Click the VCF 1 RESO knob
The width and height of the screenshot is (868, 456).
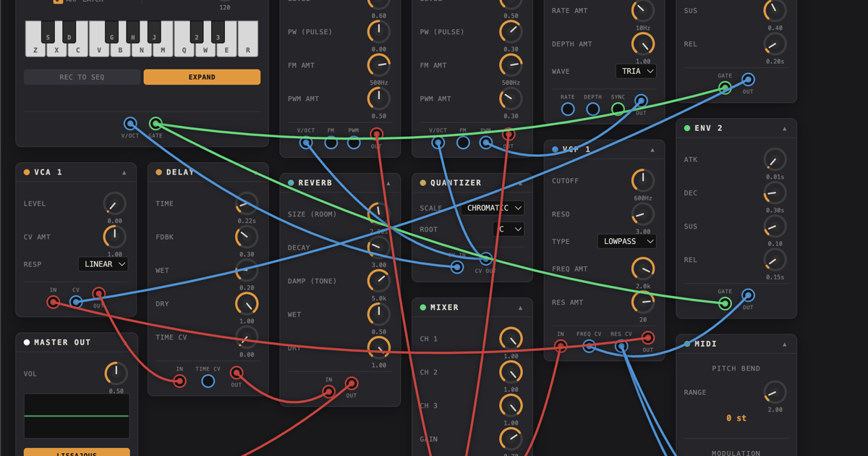pyautogui.click(x=643, y=214)
